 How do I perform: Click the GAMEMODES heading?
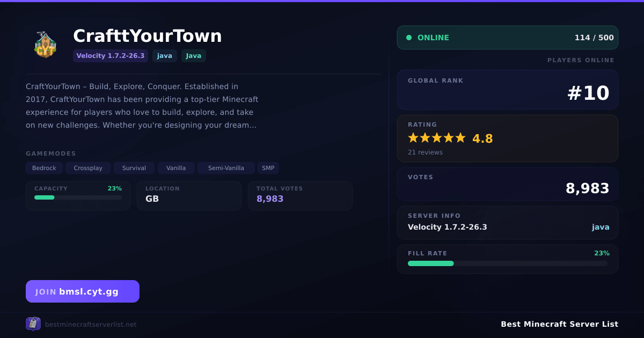point(51,153)
